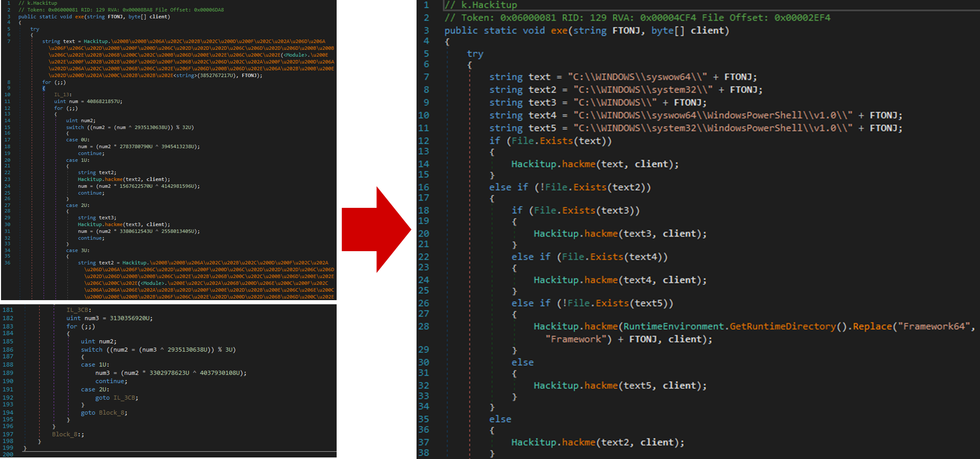Click the 'string text2;' declaration
This screenshot has width=980, height=459.
pyautogui.click(x=97, y=173)
